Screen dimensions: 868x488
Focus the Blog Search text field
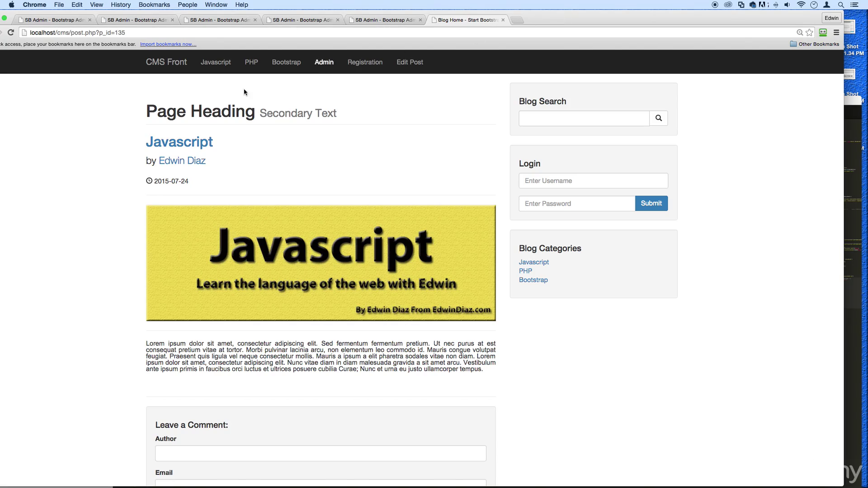[584, 118]
